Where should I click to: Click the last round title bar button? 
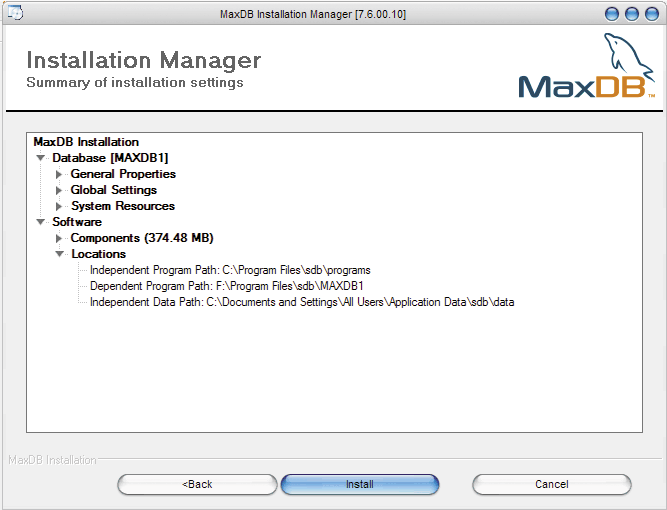click(x=652, y=14)
